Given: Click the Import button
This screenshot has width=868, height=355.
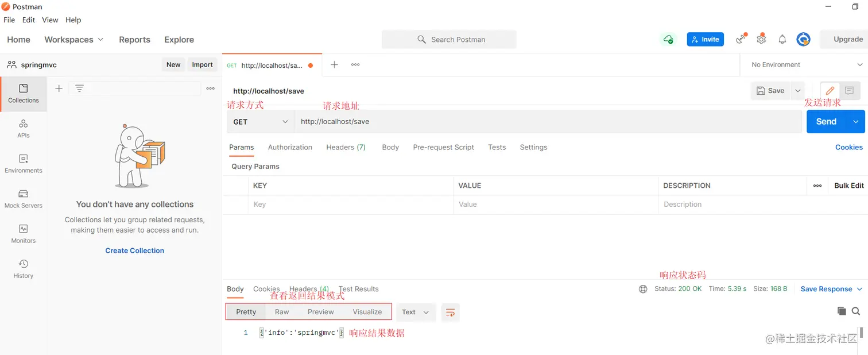Looking at the screenshot, I should (202, 65).
